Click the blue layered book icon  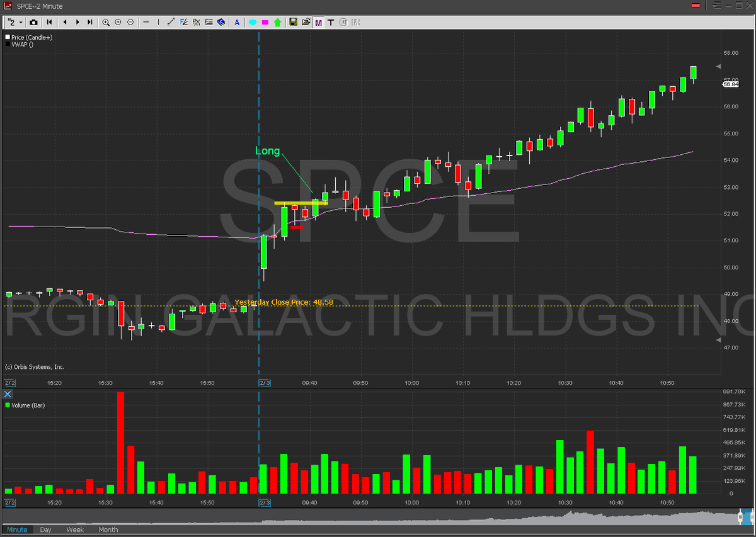pos(221,22)
